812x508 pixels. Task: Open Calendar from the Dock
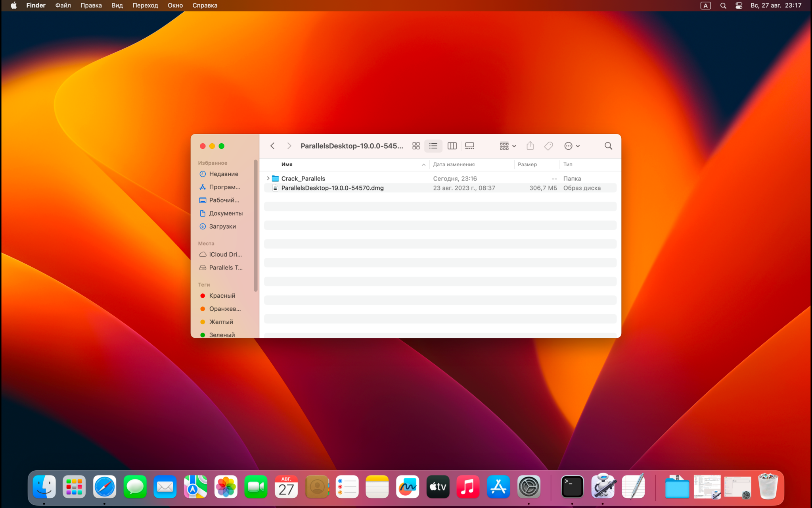[286, 487]
